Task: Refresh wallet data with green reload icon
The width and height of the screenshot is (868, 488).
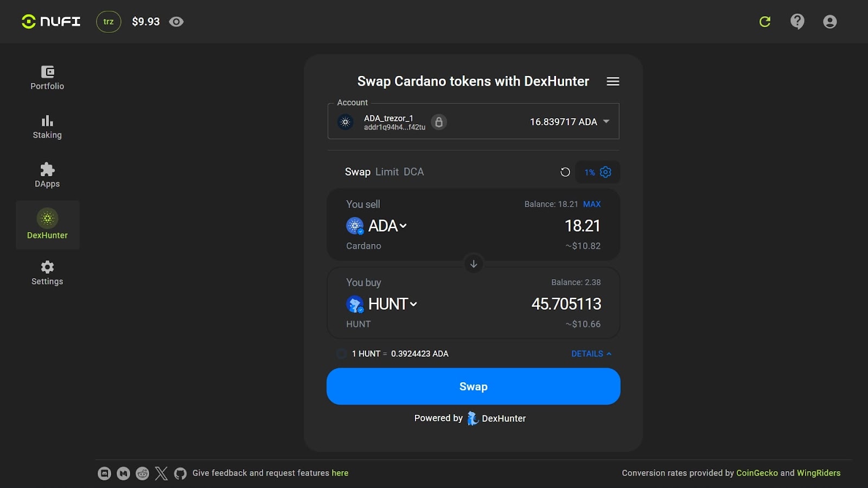Action: [765, 22]
